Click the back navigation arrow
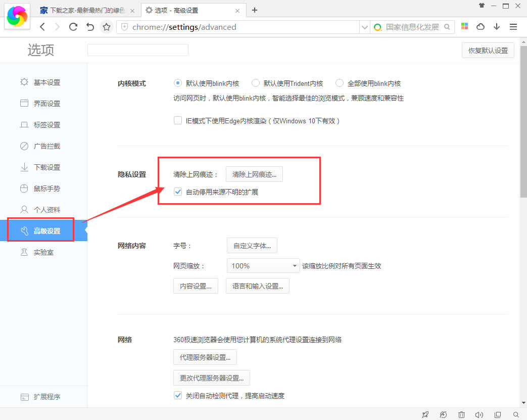The image size is (527, 420). pyautogui.click(x=42, y=27)
